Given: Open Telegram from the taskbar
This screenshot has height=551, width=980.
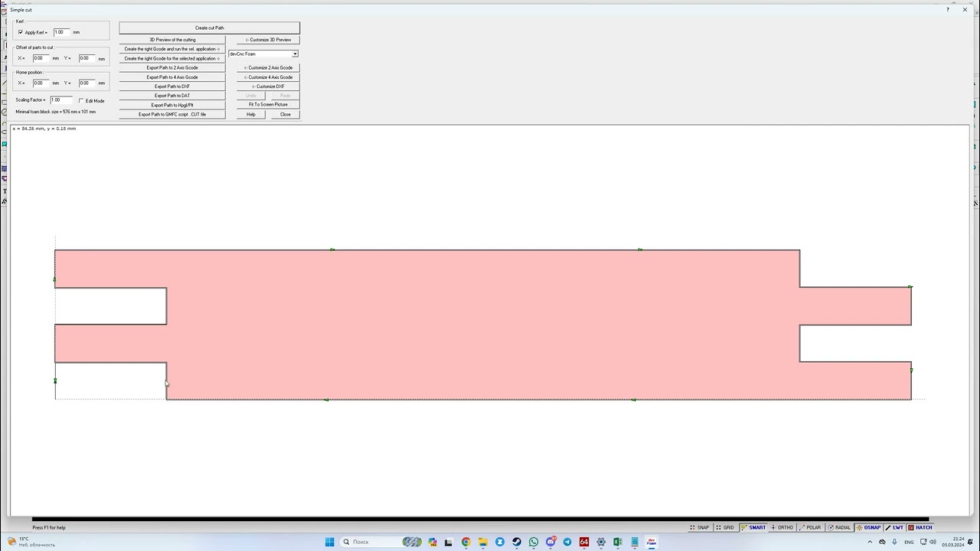Looking at the screenshot, I should point(567,542).
